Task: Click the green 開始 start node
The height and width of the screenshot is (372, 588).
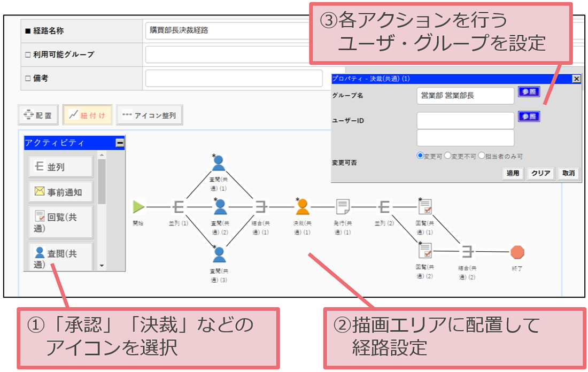Action: 139,207
